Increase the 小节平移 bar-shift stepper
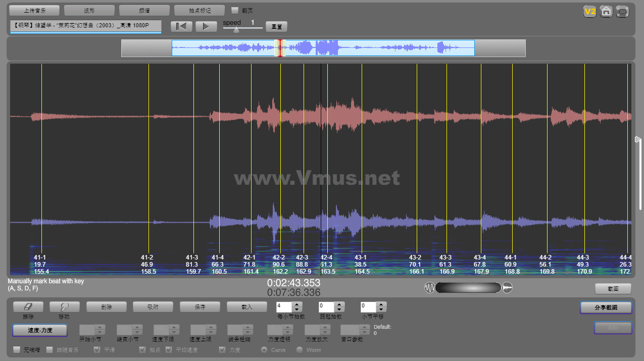Screen dimensions: 644x361 pos(381,304)
